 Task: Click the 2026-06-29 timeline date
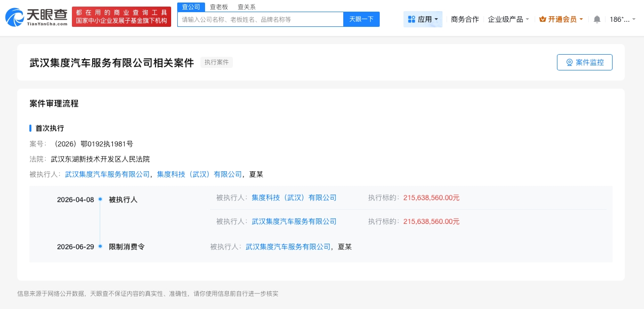[x=75, y=247]
